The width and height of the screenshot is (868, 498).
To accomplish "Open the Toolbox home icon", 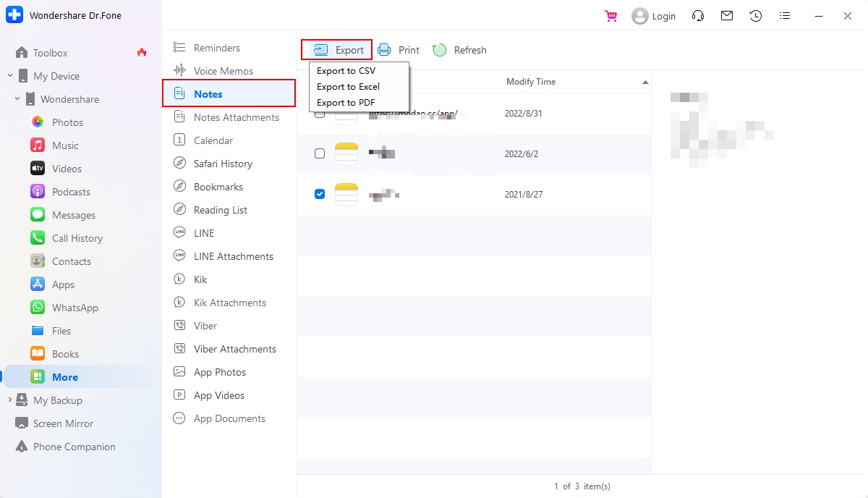I will (21, 53).
